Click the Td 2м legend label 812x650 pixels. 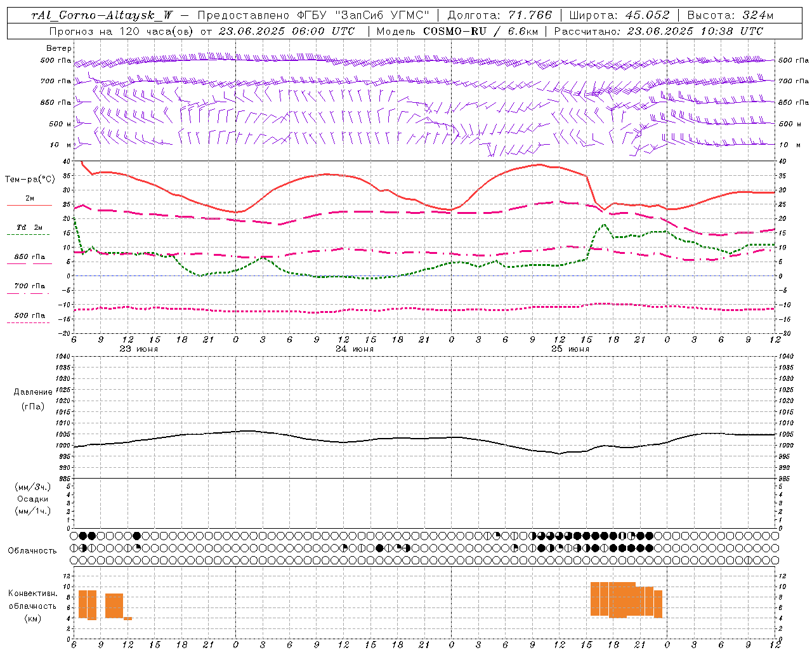(x=30, y=227)
